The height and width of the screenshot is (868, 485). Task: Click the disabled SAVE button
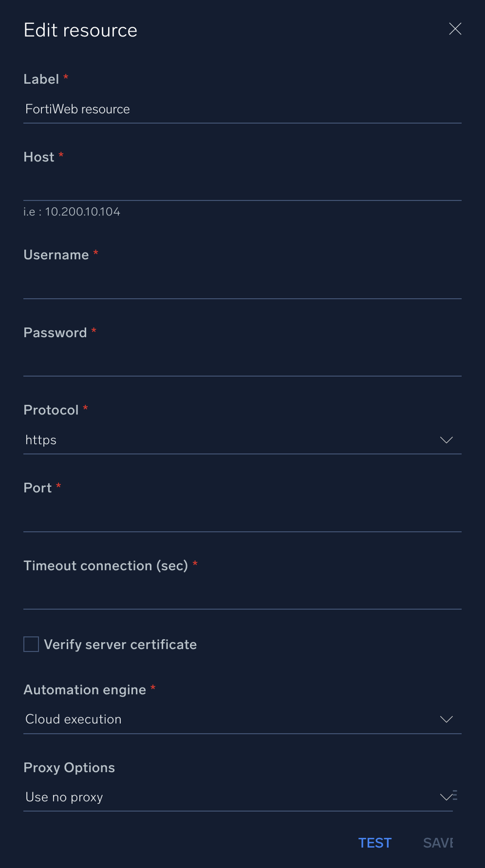pyautogui.click(x=437, y=843)
